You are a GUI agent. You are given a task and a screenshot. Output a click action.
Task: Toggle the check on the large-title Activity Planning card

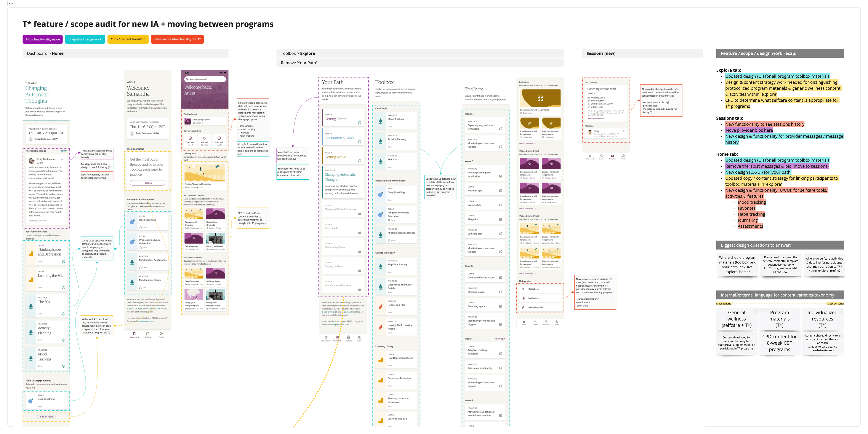pos(63,340)
